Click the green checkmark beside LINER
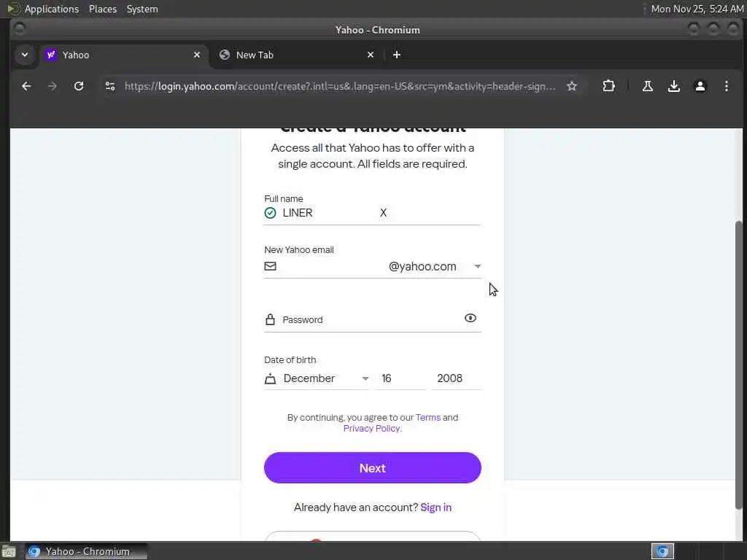The height and width of the screenshot is (560, 747). pyautogui.click(x=270, y=213)
